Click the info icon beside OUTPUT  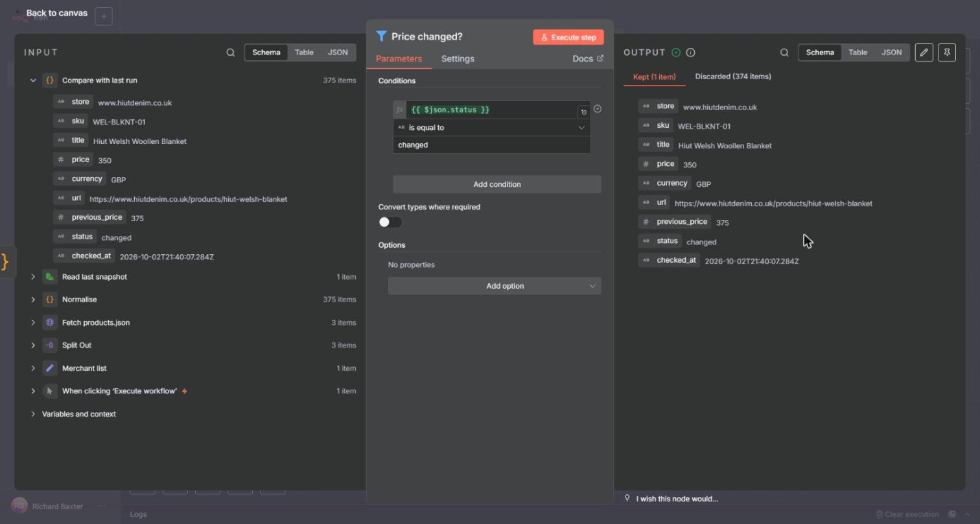pyautogui.click(x=691, y=53)
